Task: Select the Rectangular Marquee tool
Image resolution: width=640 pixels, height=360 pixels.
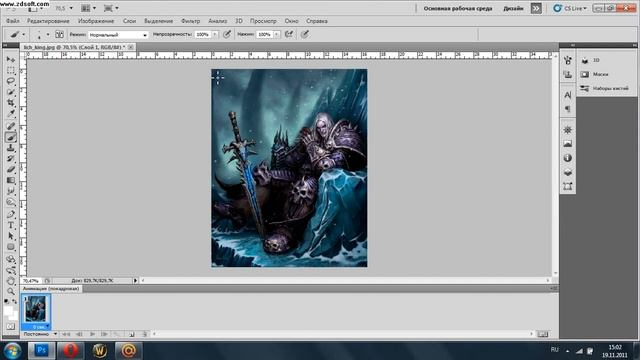Action: [x=11, y=70]
